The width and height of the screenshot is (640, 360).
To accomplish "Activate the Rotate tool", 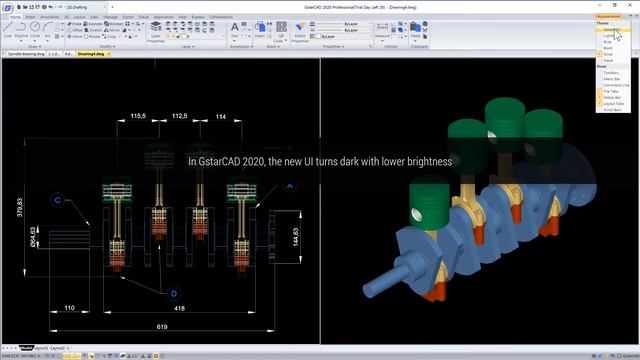I will [93, 36].
